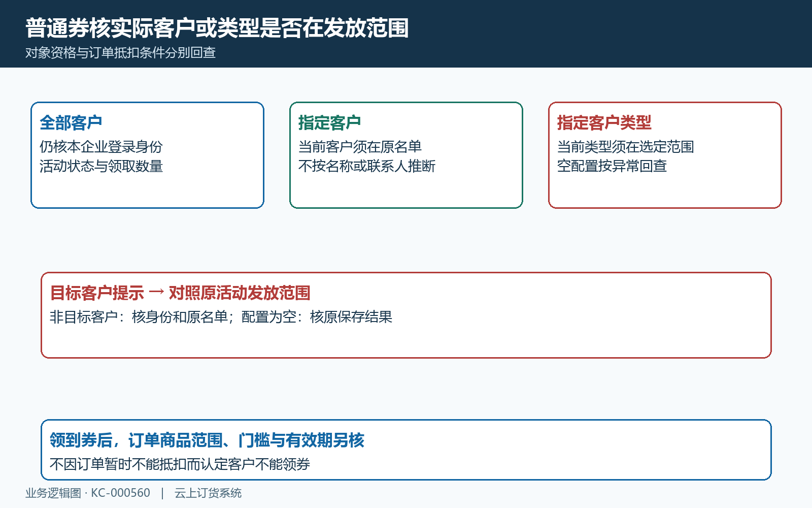
Task: Click the title 普通券核实际客户或类型是否在发放范围
Action: (217, 28)
